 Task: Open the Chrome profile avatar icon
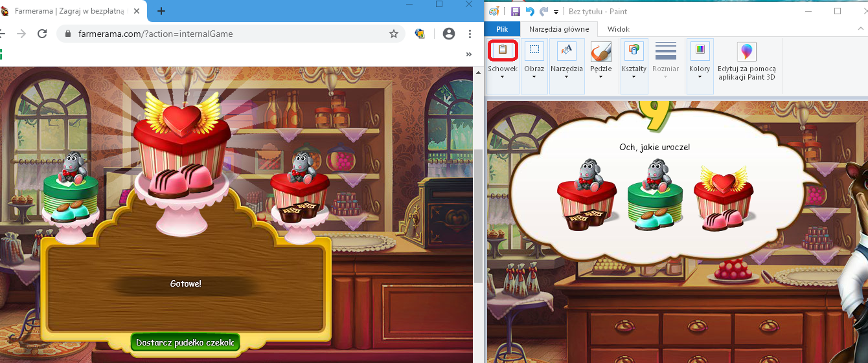448,34
